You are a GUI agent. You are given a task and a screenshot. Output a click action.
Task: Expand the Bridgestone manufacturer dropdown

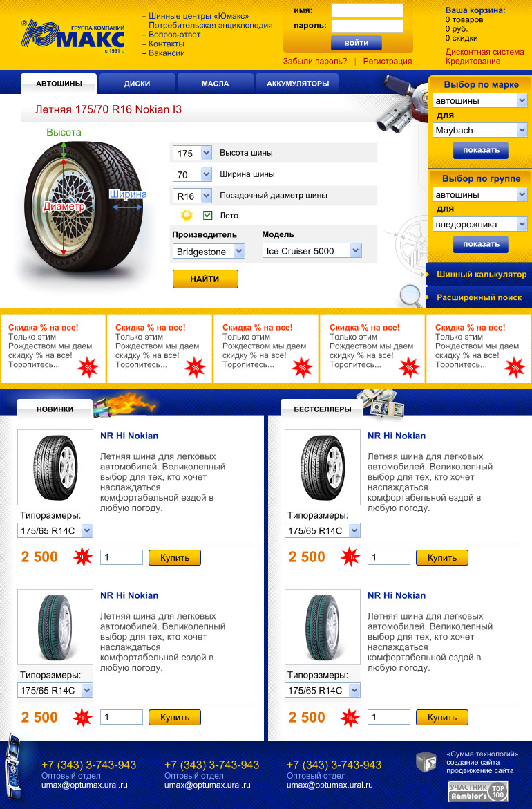tap(208, 251)
